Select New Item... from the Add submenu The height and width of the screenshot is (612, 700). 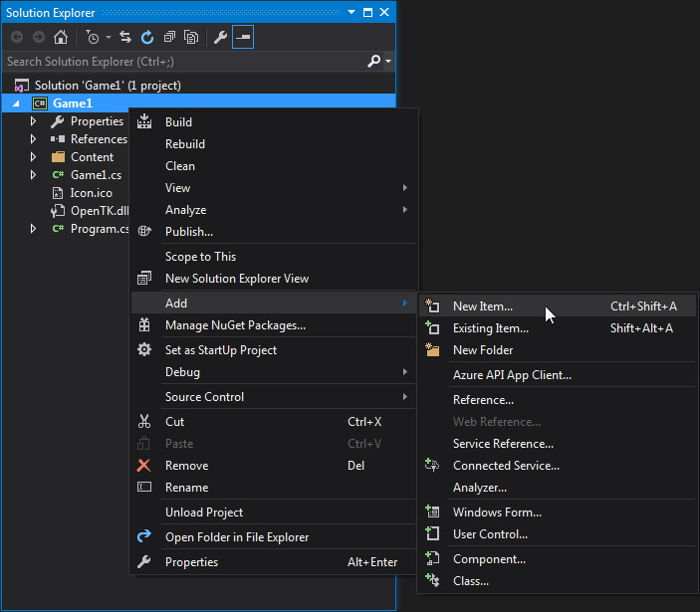point(482,306)
